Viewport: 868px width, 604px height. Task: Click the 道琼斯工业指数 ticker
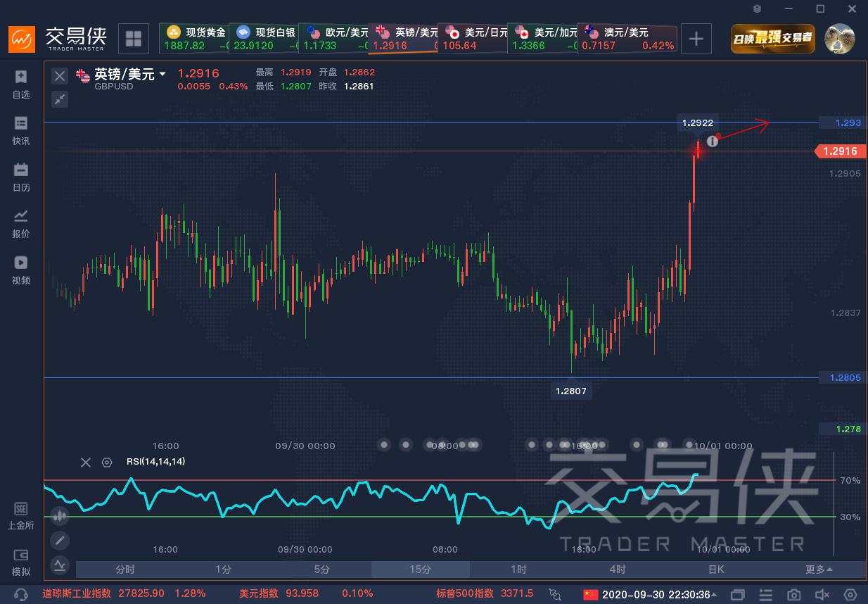tap(124, 594)
